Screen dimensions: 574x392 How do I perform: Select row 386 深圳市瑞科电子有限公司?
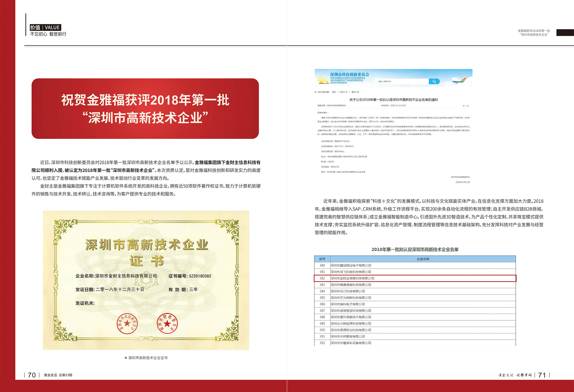415,304
